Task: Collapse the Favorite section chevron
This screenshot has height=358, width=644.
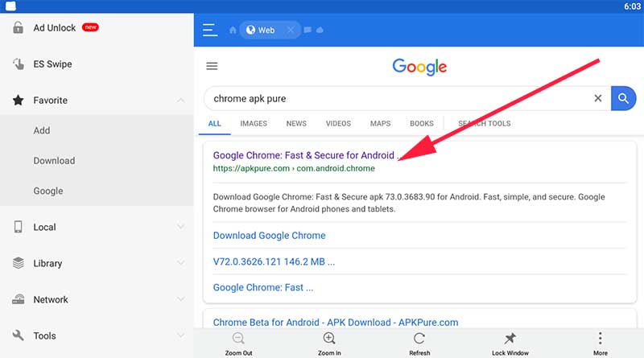Action: click(180, 101)
